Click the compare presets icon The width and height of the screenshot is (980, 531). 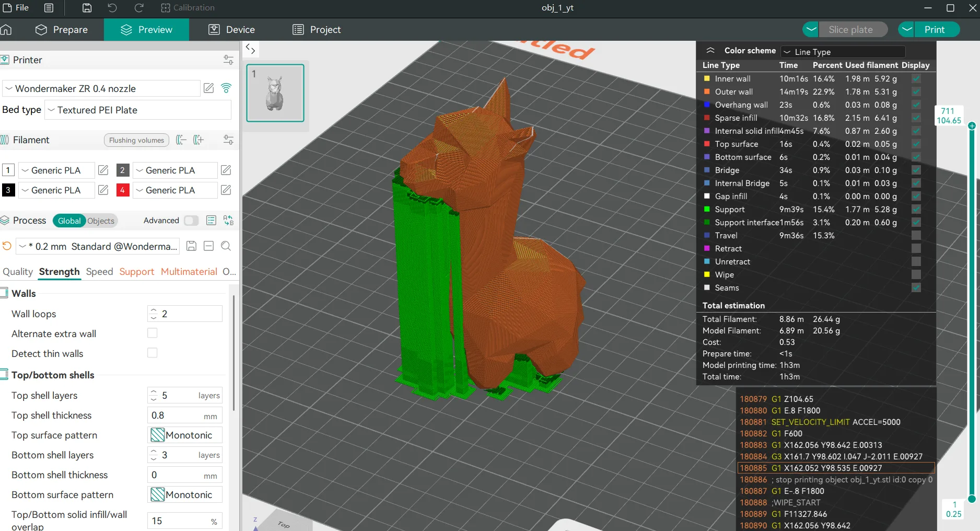click(x=228, y=221)
